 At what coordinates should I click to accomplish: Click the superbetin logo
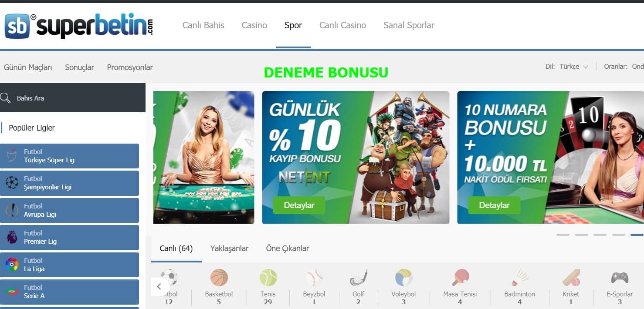click(79, 26)
